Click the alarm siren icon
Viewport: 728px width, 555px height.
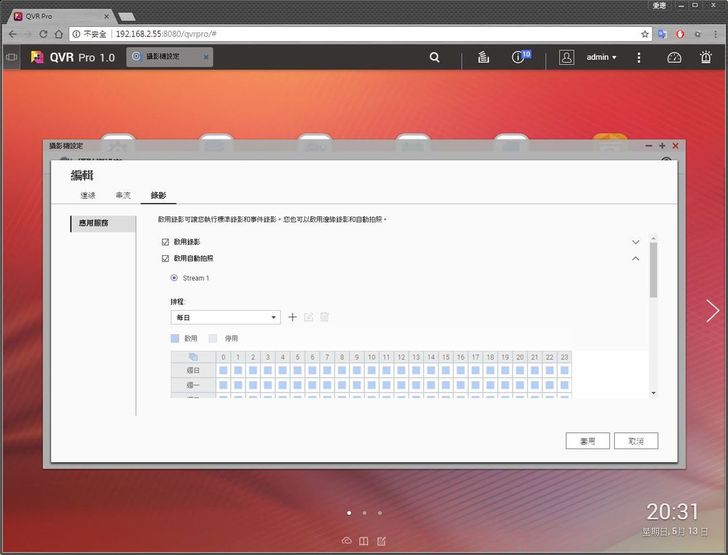pos(706,57)
